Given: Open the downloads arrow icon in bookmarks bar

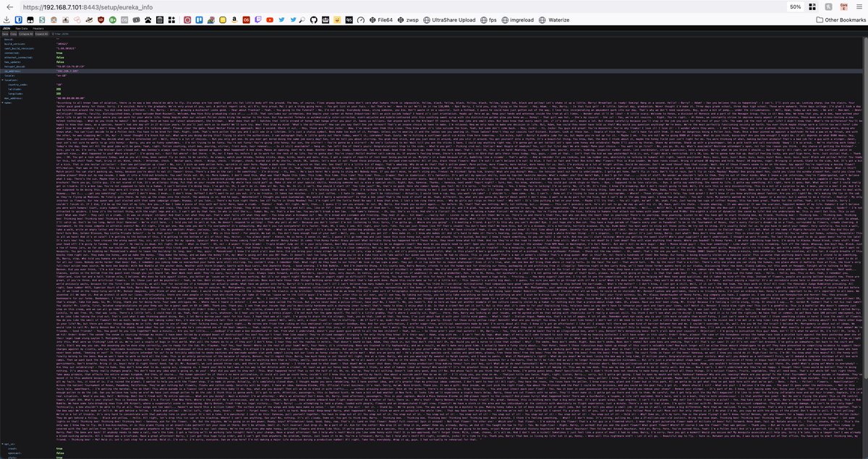Looking at the screenshot, I should pyautogui.click(x=7, y=20).
